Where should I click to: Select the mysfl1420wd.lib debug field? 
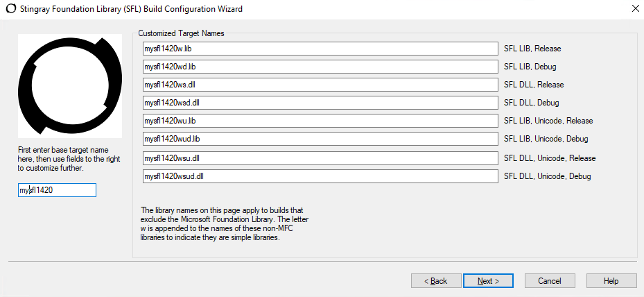click(x=320, y=67)
